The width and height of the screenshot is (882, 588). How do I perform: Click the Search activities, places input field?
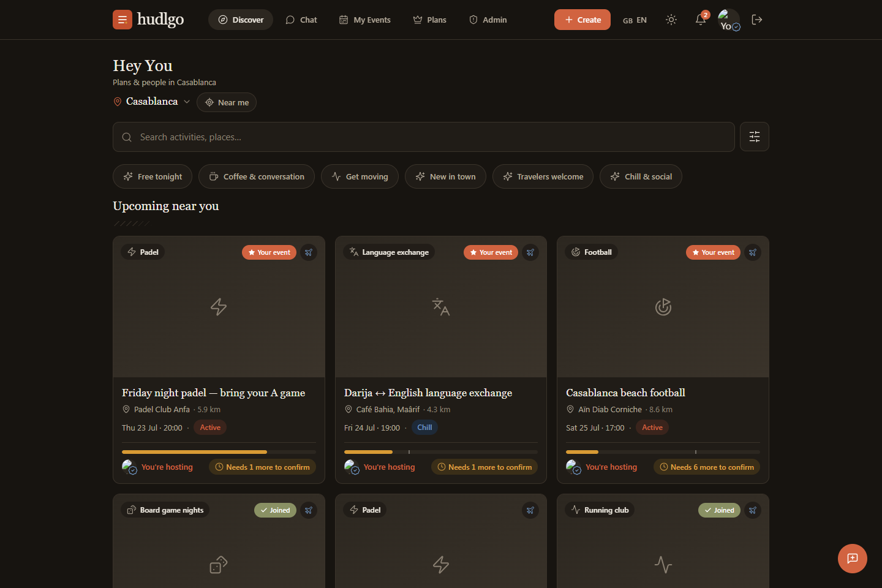click(x=424, y=137)
